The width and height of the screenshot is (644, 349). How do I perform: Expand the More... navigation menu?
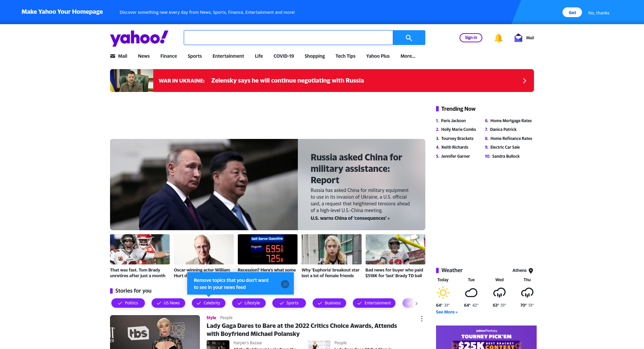tap(408, 56)
